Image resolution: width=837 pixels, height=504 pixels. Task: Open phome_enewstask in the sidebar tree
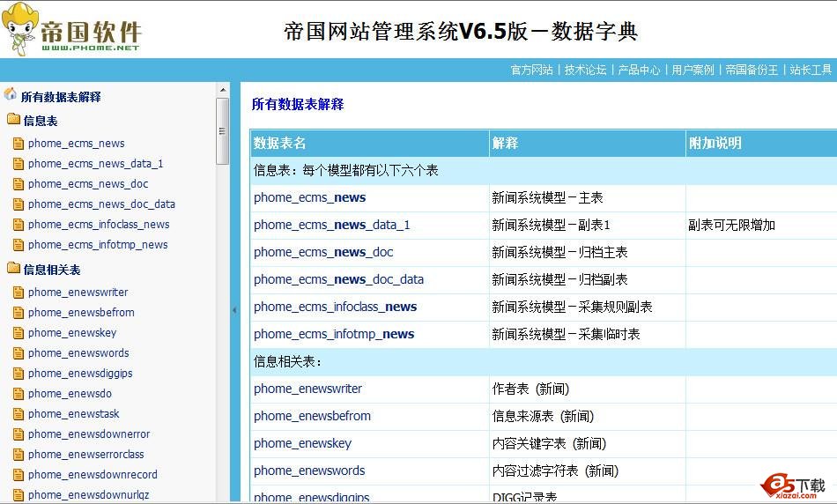click(x=74, y=414)
